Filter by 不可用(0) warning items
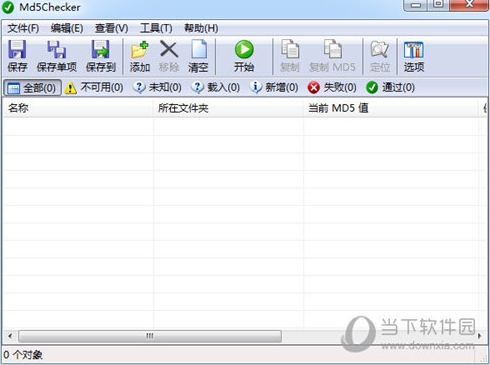The width and height of the screenshot is (490, 365). coord(94,88)
